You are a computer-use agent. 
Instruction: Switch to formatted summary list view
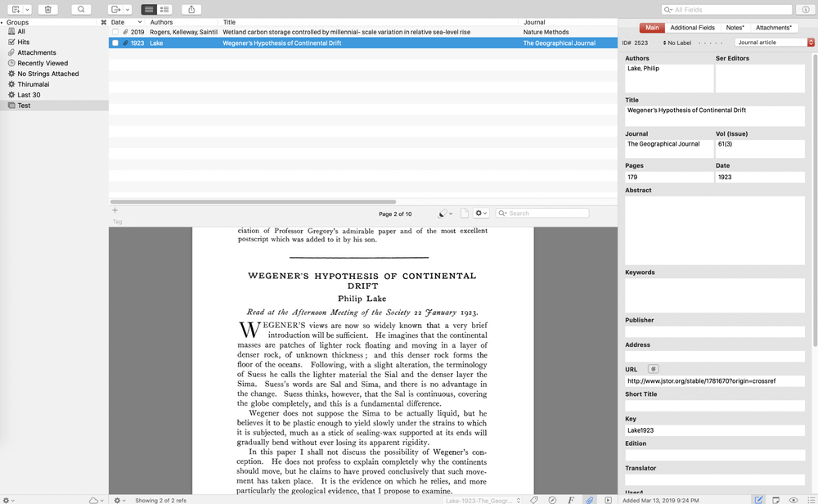pyautogui.click(x=164, y=9)
